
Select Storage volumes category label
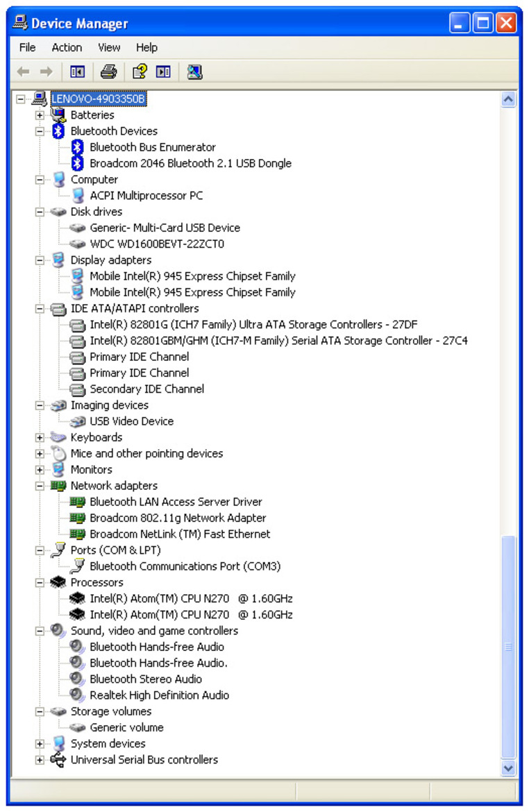point(111,711)
